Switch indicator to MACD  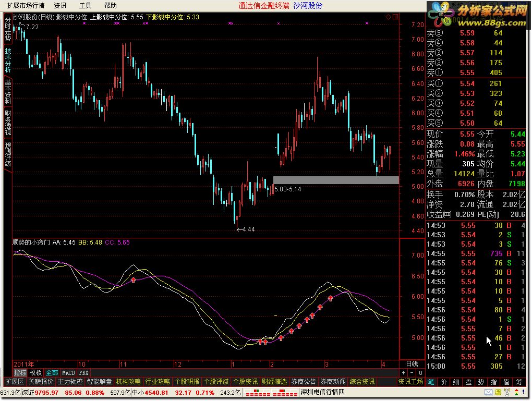point(68,373)
